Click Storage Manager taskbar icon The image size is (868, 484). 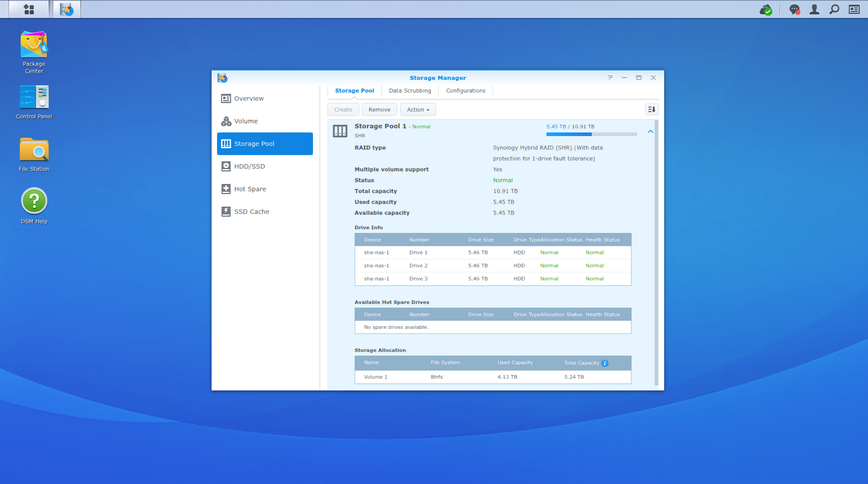coord(67,9)
